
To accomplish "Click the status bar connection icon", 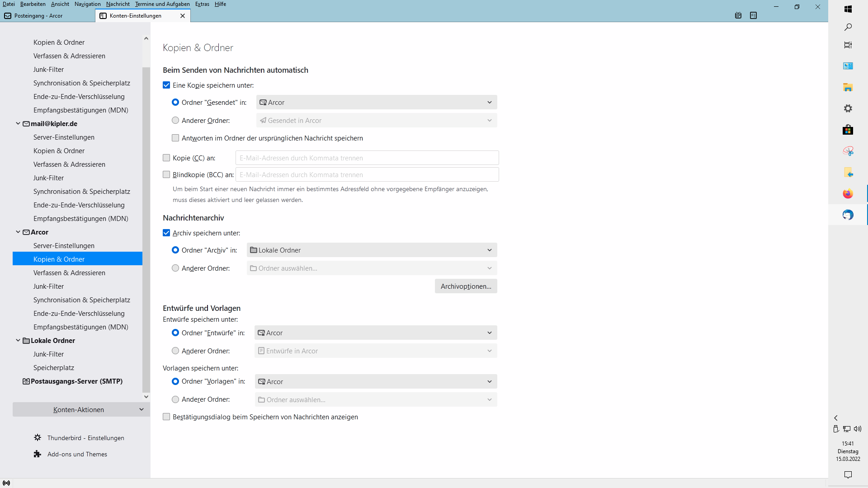I will click(6, 483).
